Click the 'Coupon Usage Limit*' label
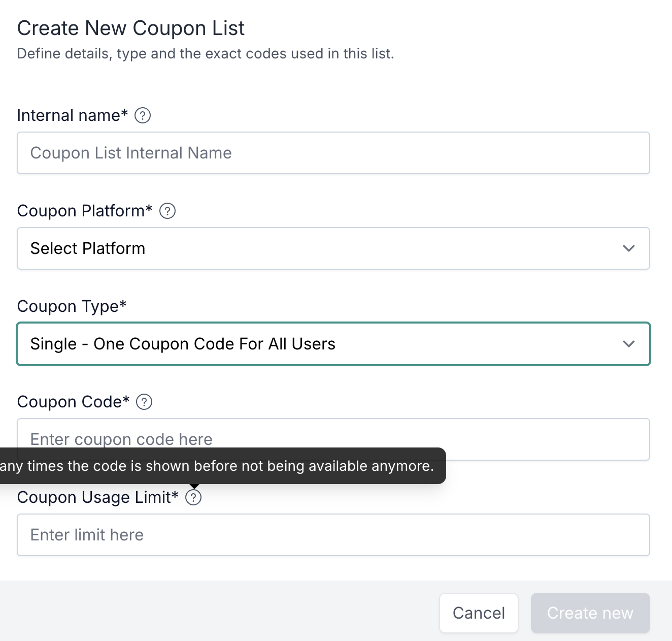Screen dimensions: 672x641 tap(97, 497)
